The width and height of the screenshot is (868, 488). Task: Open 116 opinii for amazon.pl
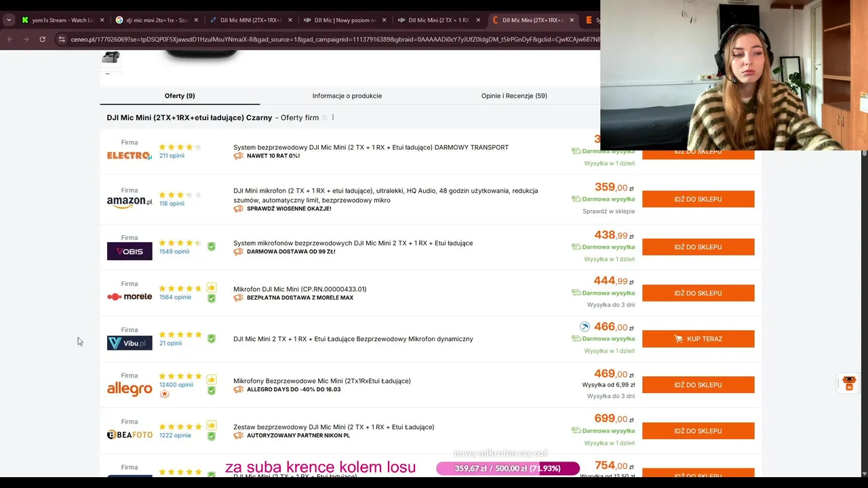(x=172, y=203)
